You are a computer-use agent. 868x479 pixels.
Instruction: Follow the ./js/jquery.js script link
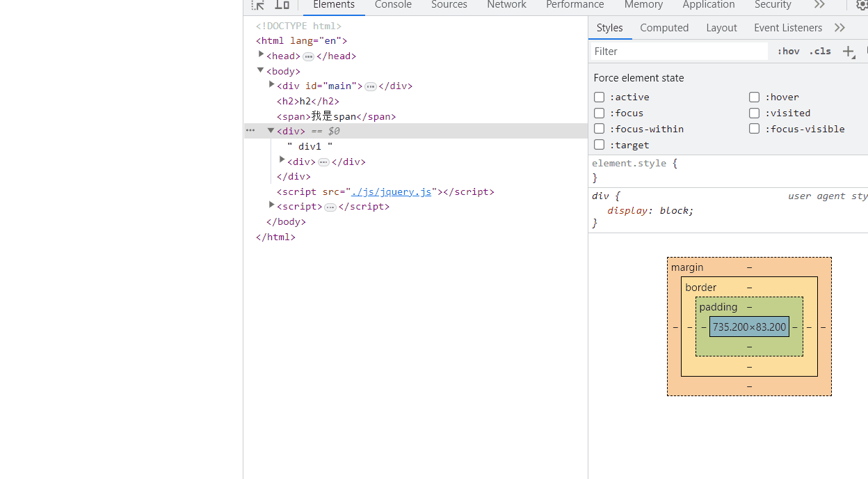click(393, 191)
